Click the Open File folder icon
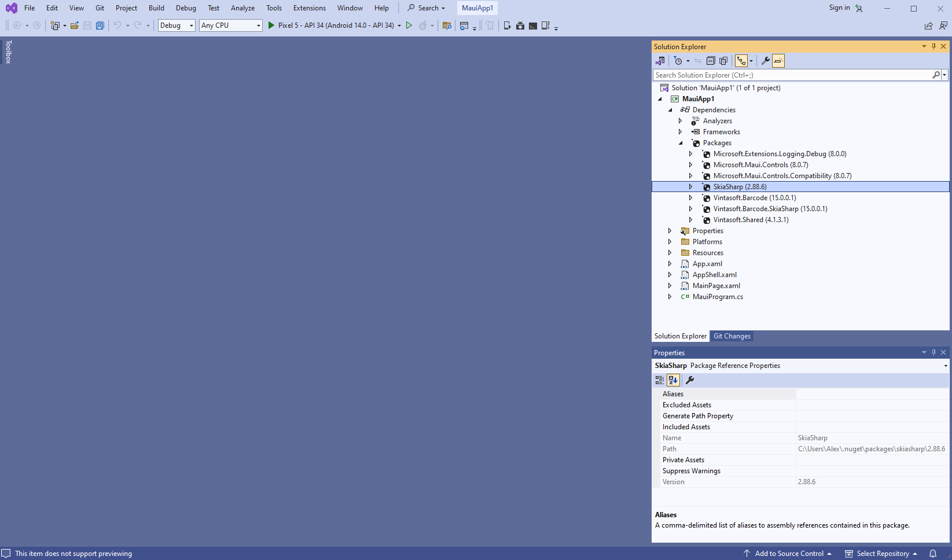The image size is (952, 560). (x=75, y=25)
